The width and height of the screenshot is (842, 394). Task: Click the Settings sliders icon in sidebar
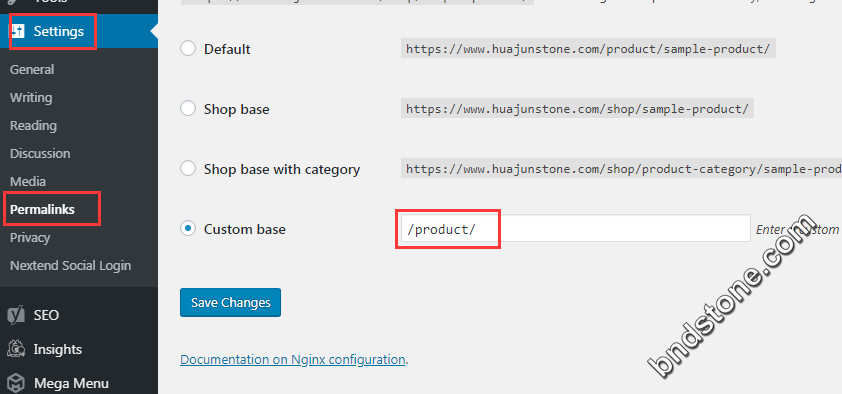[18, 32]
